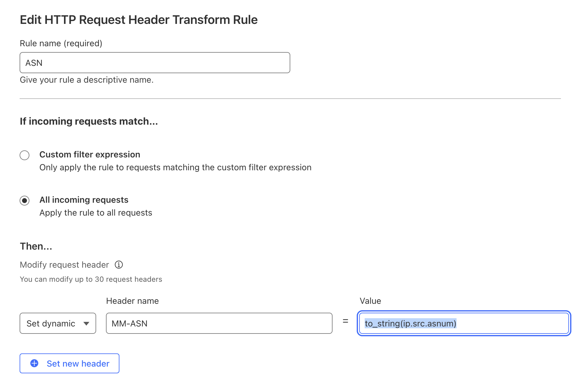Viewport: 583px width, 392px height.
Task: Click the "All incoming requests" label text
Action: 84,200
